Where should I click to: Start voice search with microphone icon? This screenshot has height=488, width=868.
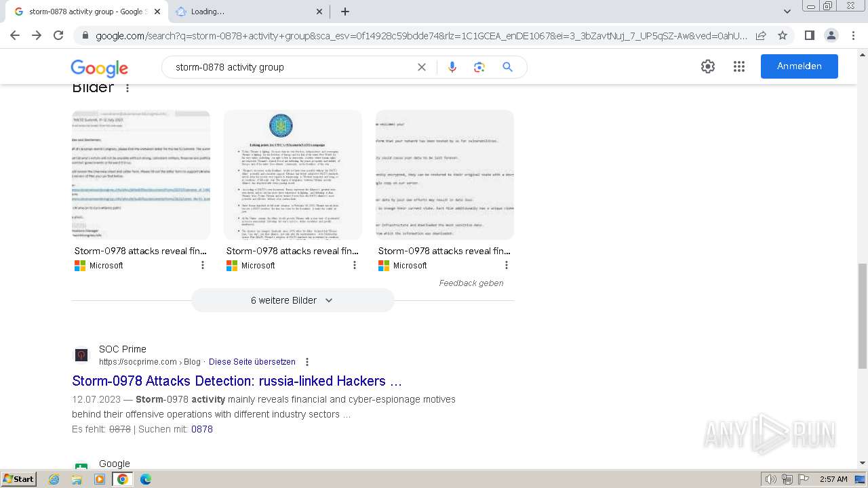(x=452, y=67)
